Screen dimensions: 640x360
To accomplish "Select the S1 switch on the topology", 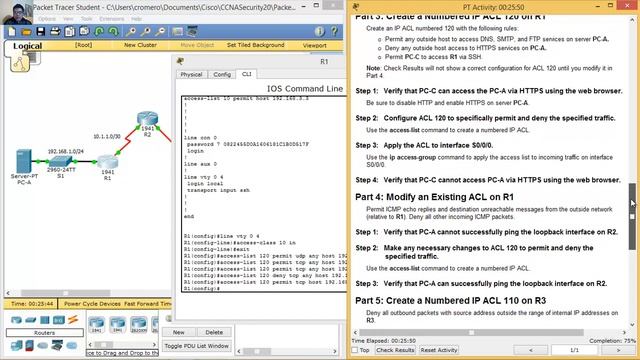I will [61, 162].
